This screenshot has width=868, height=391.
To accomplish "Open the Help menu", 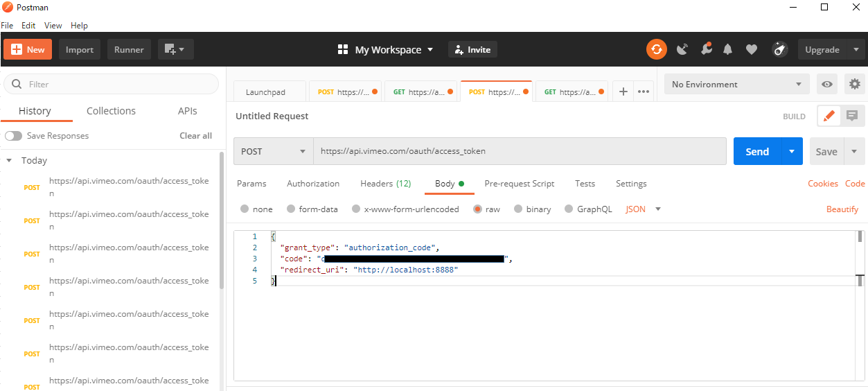I will pos(79,26).
